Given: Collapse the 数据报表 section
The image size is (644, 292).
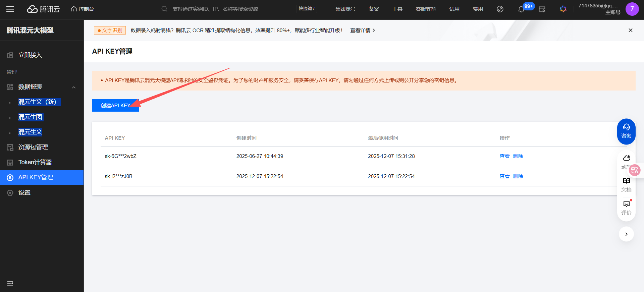Looking at the screenshot, I should (x=74, y=87).
